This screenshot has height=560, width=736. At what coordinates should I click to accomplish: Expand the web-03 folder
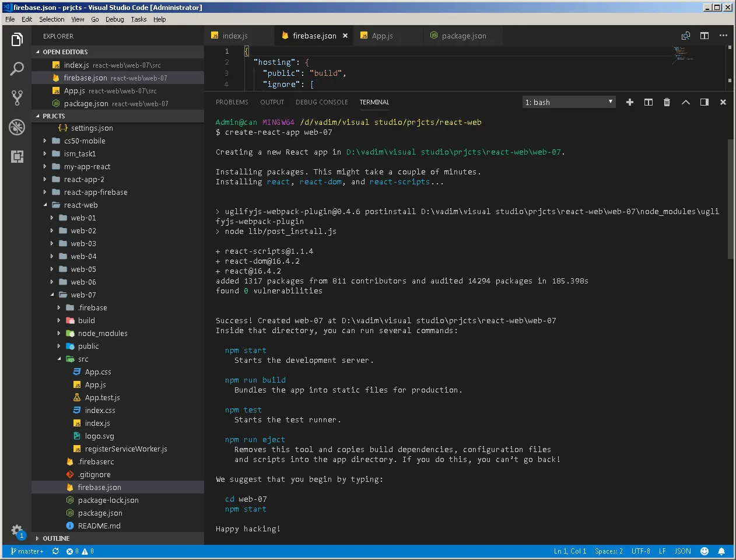click(x=83, y=244)
